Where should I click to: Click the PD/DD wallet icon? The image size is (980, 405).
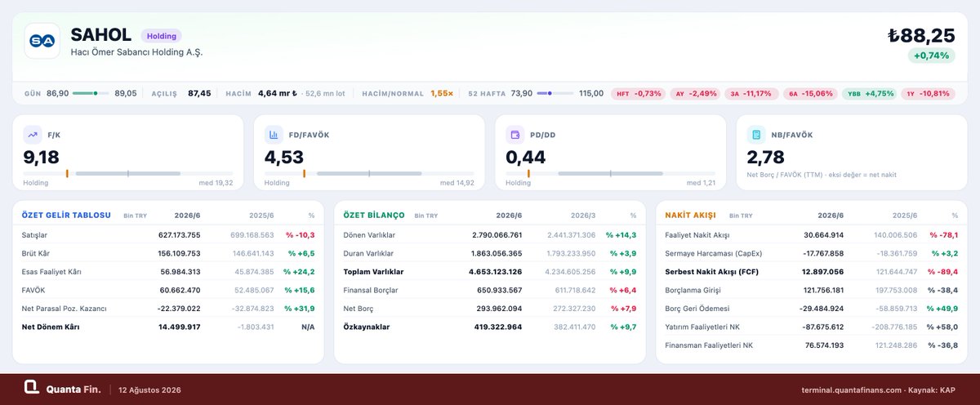515,135
